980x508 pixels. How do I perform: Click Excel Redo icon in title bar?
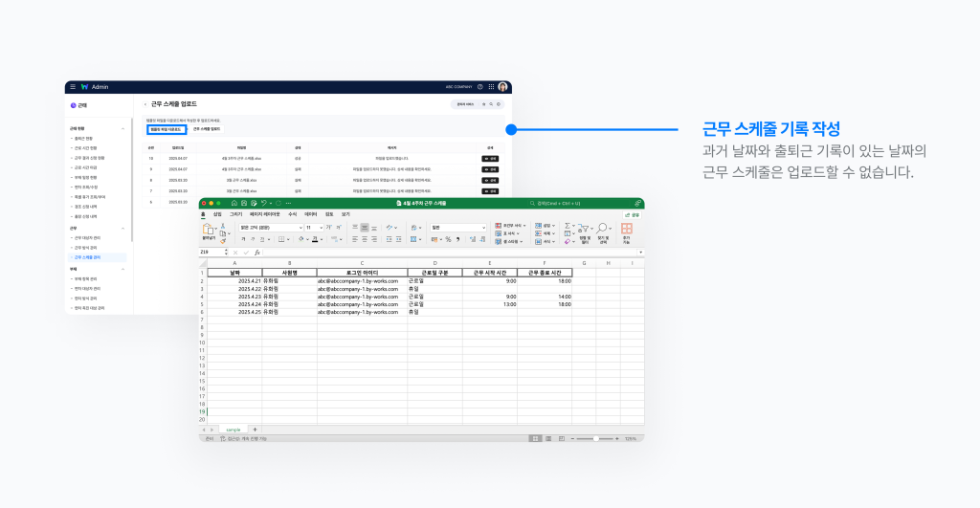click(x=278, y=203)
